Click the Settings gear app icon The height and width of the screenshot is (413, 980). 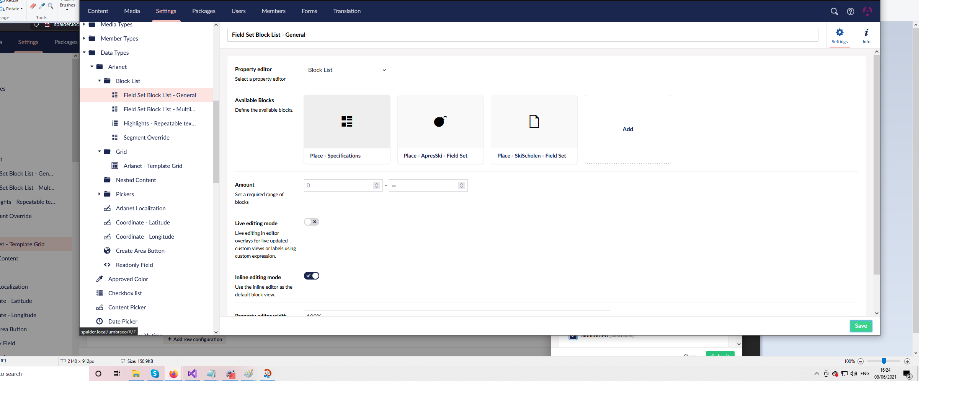coord(840,35)
